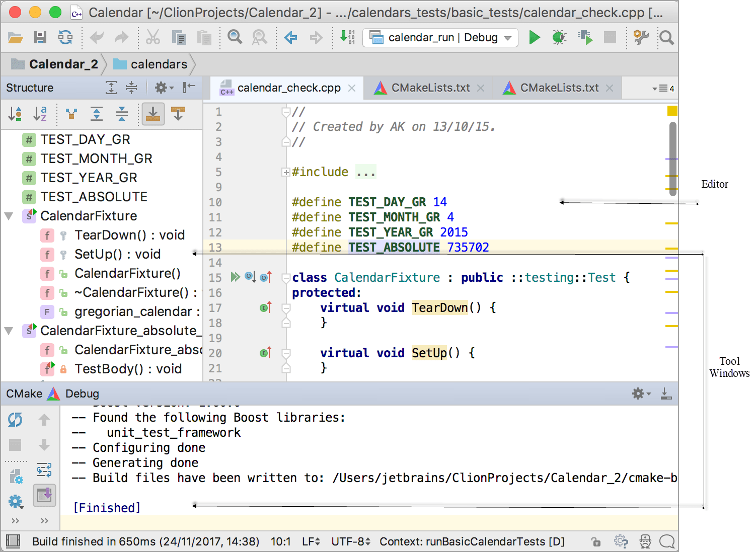Toggle scroll to end in CMake output

[x=44, y=495]
